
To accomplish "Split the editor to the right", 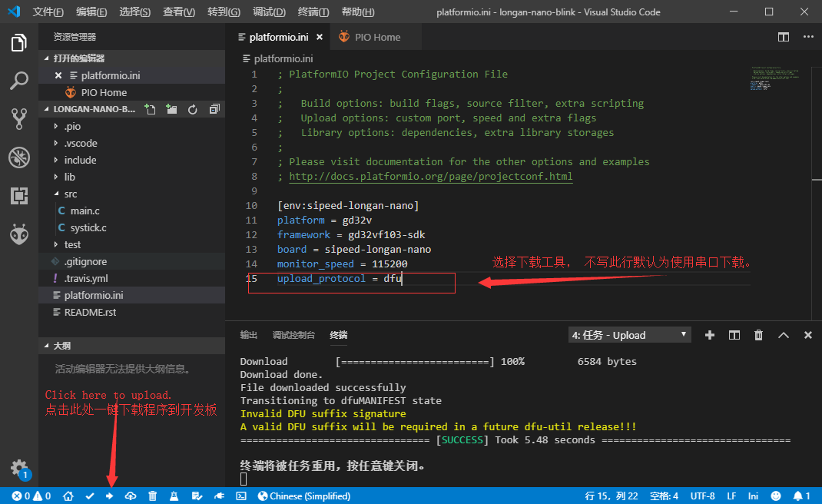I will click(x=784, y=37).
